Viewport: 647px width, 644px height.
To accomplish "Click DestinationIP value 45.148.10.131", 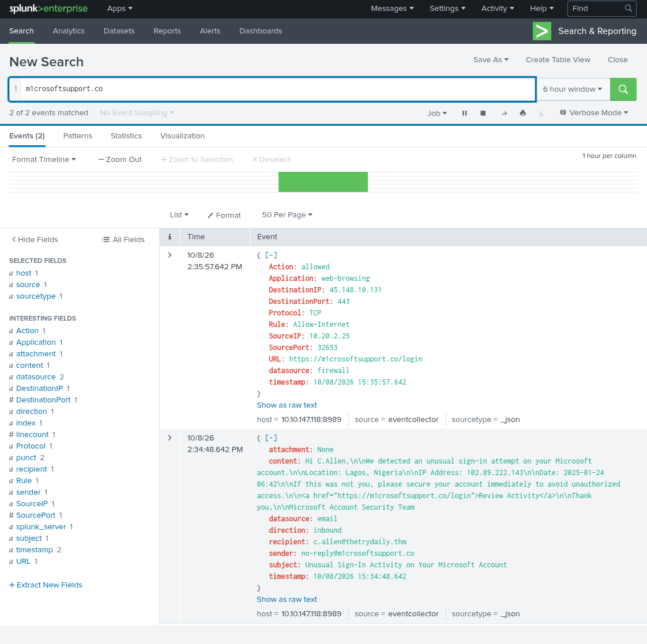I will 355,290.
